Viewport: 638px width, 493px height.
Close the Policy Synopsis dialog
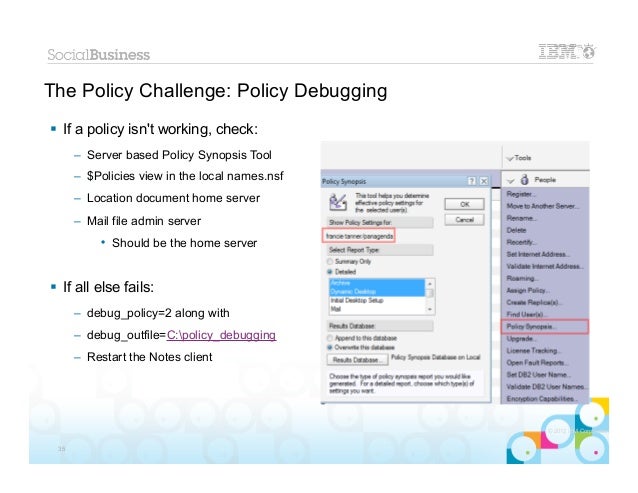tap(483, 181)
